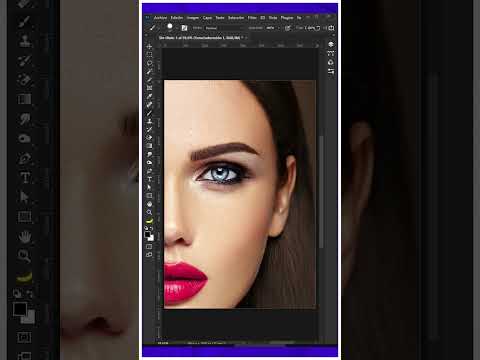This screenshot has height=360, width=480.
Task: Swap foreground and background colors
Action: point(152,228)
